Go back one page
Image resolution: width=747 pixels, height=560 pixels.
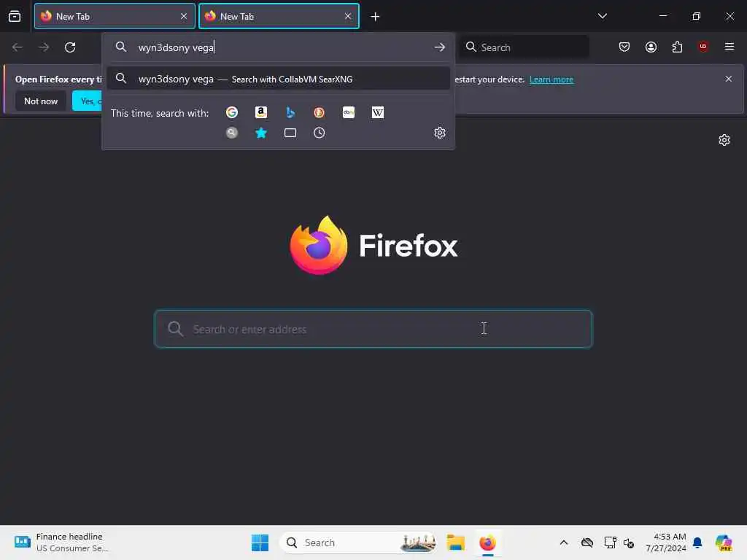click(x=18, y=47)
